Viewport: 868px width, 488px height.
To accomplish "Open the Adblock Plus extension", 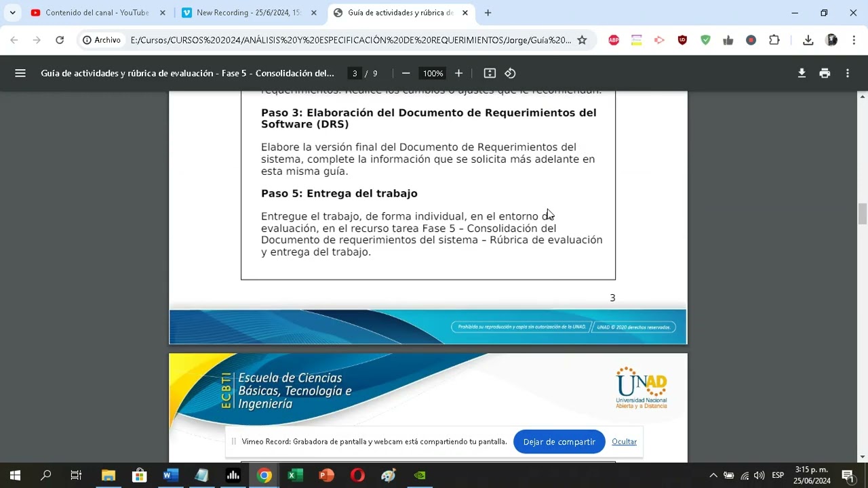I will pyautogui.click(x=614, y=40).
